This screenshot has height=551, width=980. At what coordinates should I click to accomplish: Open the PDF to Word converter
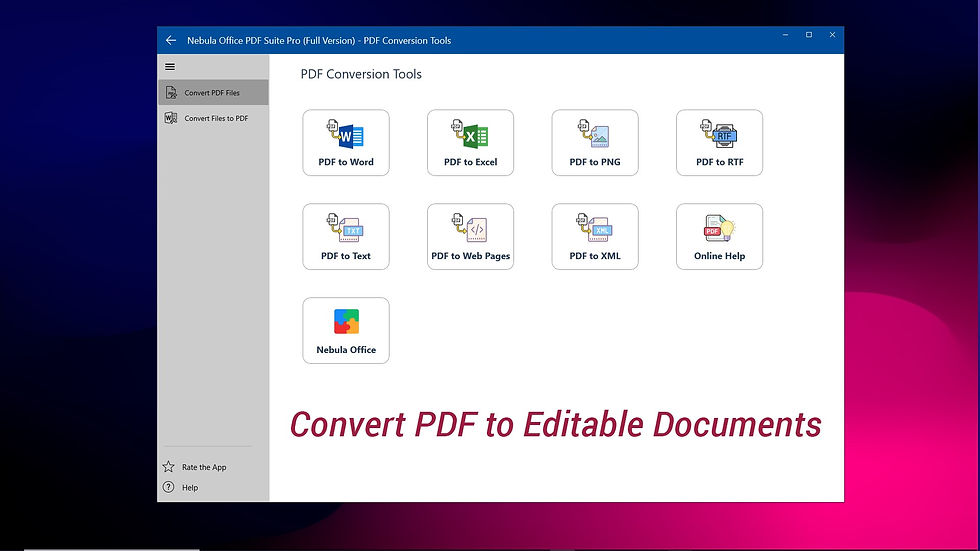(x=346, y=142)
